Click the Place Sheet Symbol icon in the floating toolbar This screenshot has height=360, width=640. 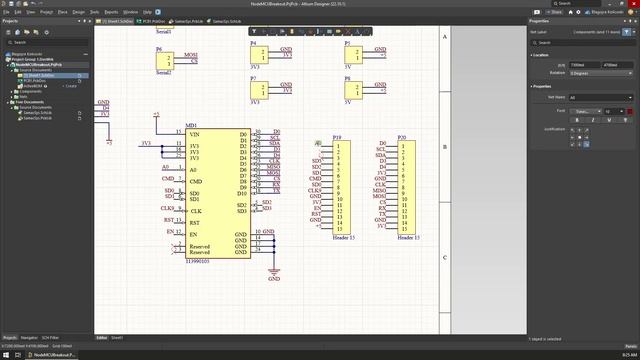329,31
